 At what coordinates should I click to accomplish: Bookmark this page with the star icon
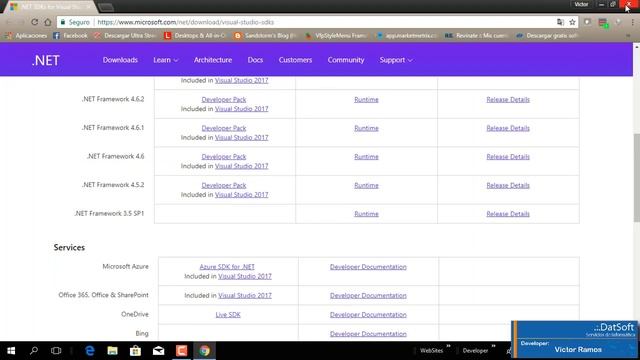[x=572, y=22]
